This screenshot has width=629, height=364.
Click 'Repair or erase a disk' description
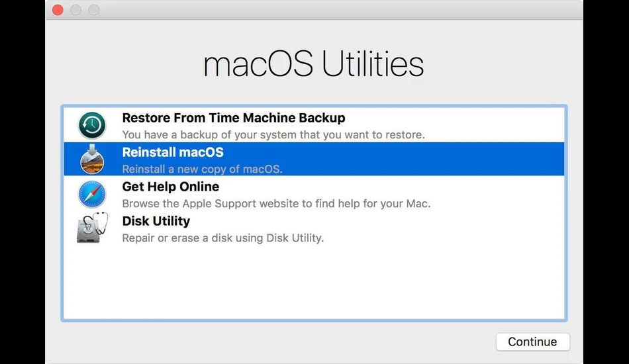pos(223,238)
